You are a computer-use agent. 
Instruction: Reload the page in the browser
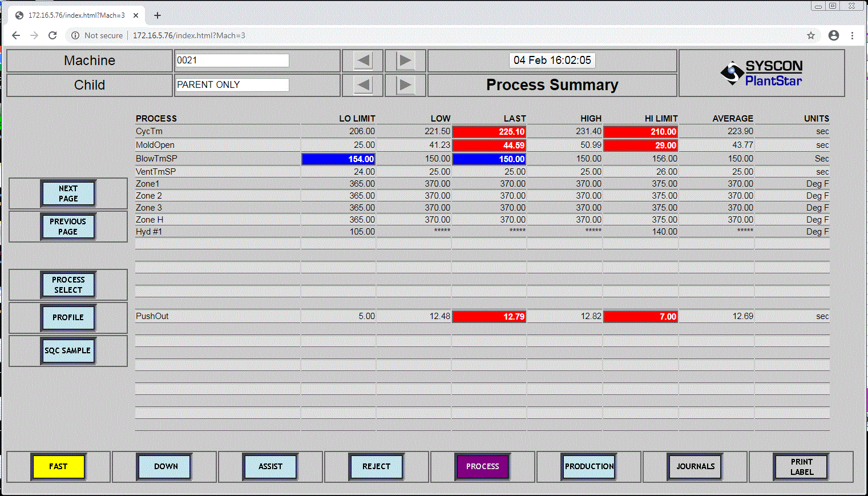[x=53, y=35]
